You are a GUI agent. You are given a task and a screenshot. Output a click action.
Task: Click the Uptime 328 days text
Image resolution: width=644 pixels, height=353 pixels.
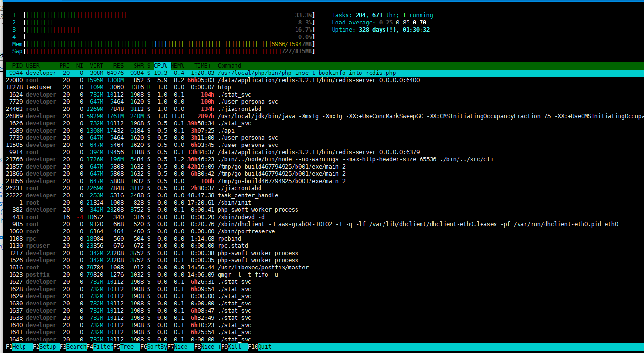(381, 30)
